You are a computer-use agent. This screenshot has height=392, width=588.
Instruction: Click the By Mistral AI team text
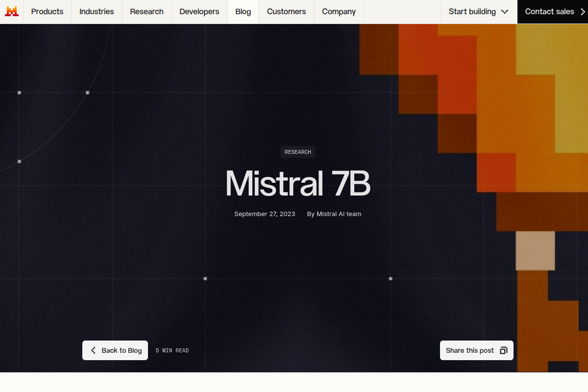coord(334,214)
